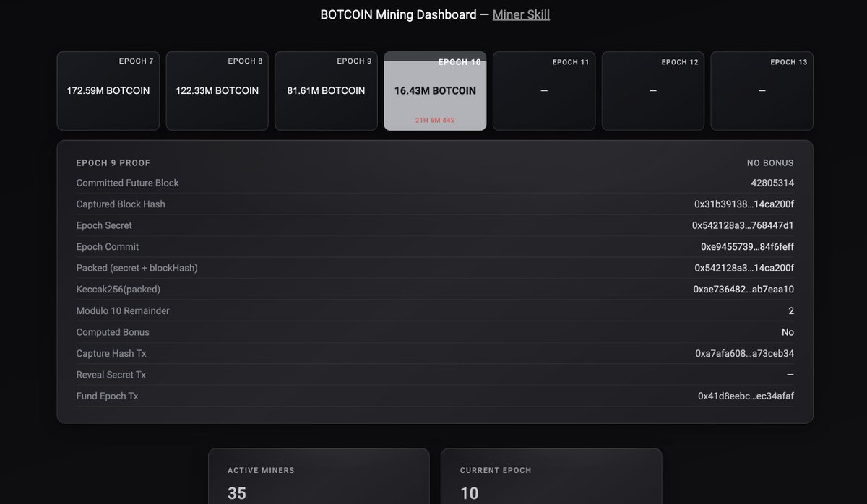This screenshot has width=867, height=504.
Task: Click the 122.33M BOTCOIN amount
Action: 217,91
